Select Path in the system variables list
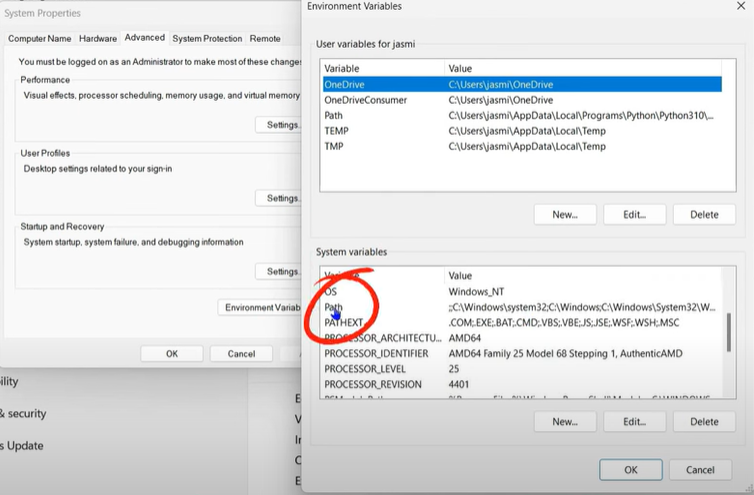Image resolution: width=754 pixels, height=495 pixels. tap(334, 308)
